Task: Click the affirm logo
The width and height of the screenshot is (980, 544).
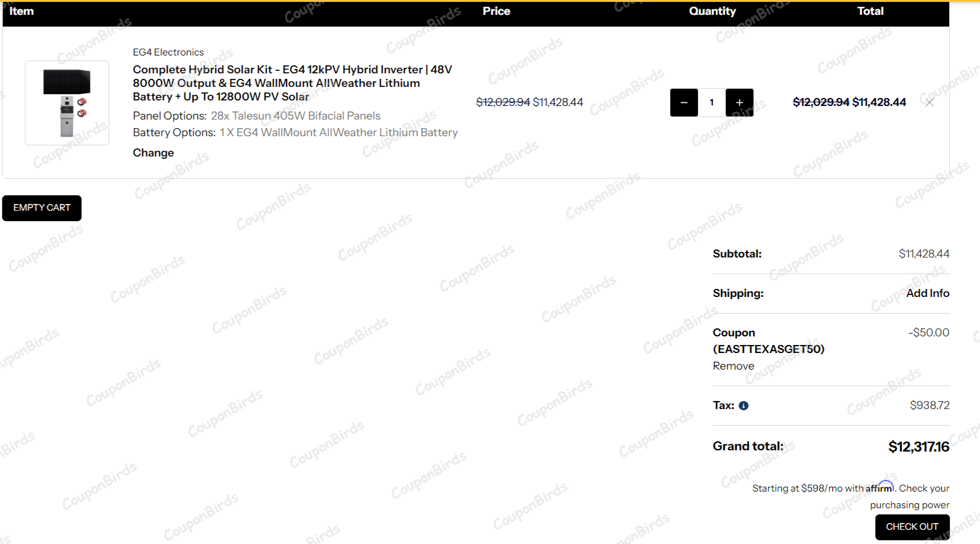Action: coord(880,487)
